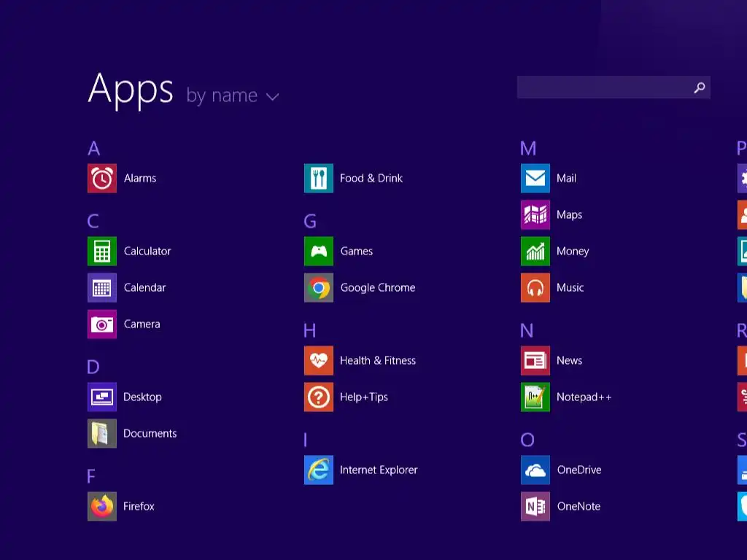Launch the Music headphones icon
The width and height of the screenshot is (747, 560).
pos(535,287)
